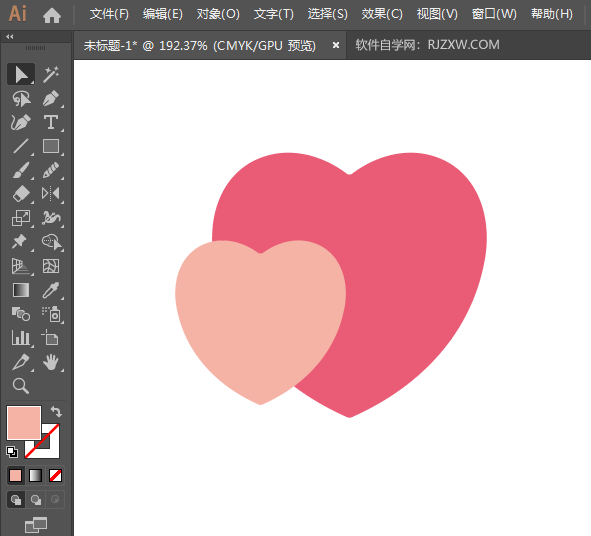Select the Curvature tool
This screenshot has width=591, height=536.
pos(21,123)
